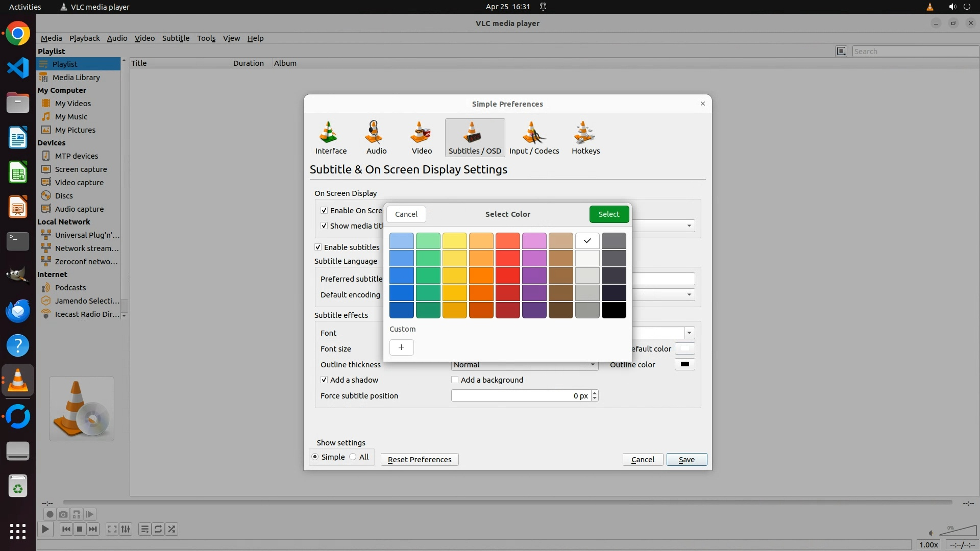The height and width of the screenshot is (551, 980).
Task: Open the Font dropdown arrow
Action: pos(689,333)
